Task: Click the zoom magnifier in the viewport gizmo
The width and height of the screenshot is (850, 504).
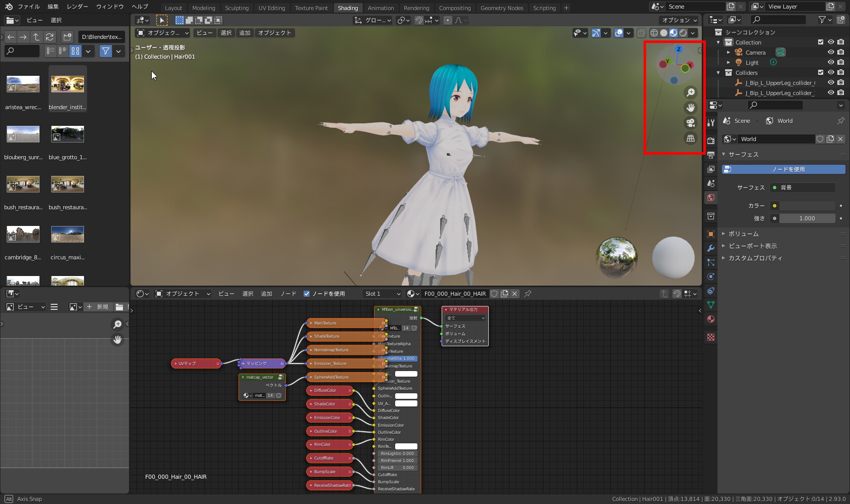Action: tap(690, 93)
